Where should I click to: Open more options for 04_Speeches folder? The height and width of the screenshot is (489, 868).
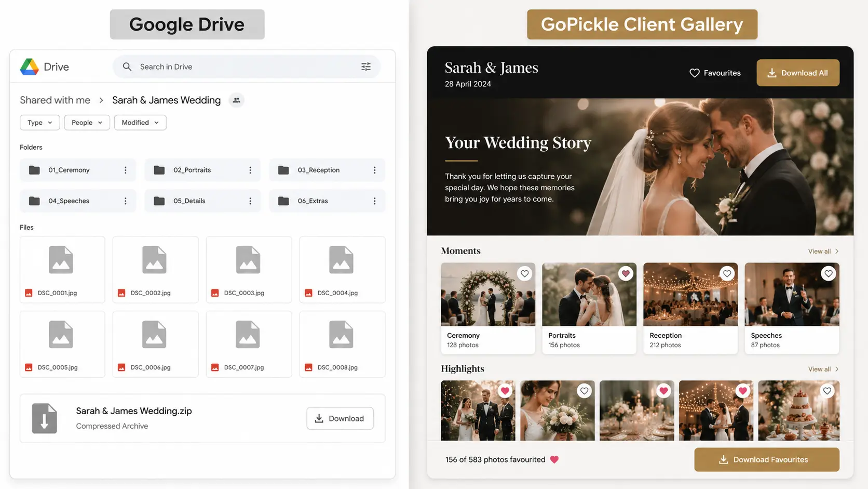tap(125, 201)
